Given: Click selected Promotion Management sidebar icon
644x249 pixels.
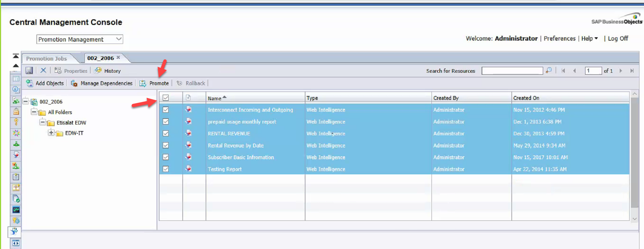Looking at the screenshot, I should coord(14,232).
